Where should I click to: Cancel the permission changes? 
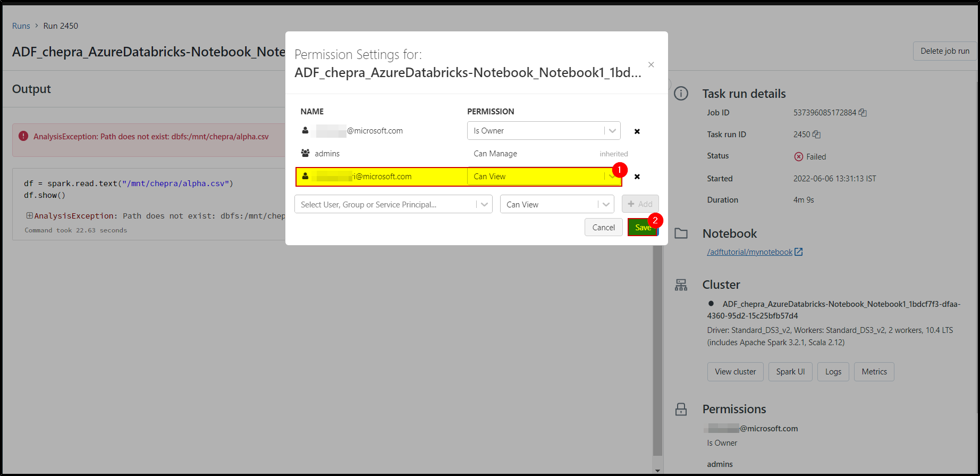pyautogui.click(x=604, y=227)
